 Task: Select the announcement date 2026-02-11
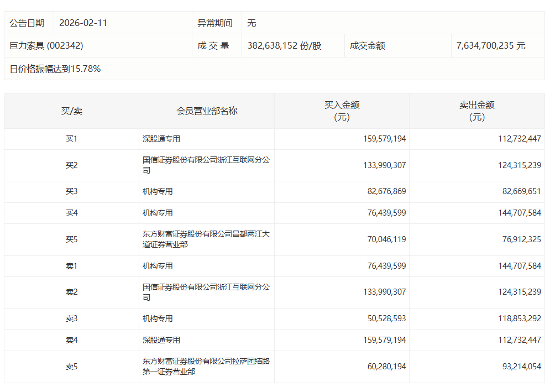coord(83,23)
